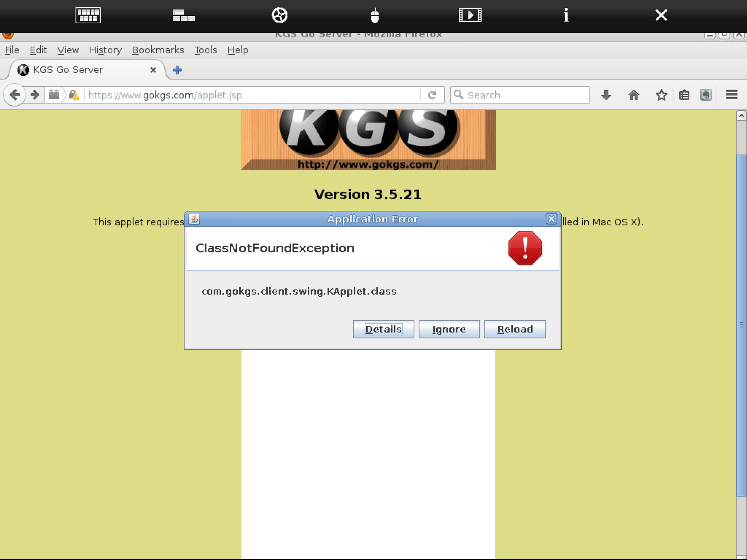747x560 pixels.
Task: Show bookmarks list icon
Action: tap(684, 95)
